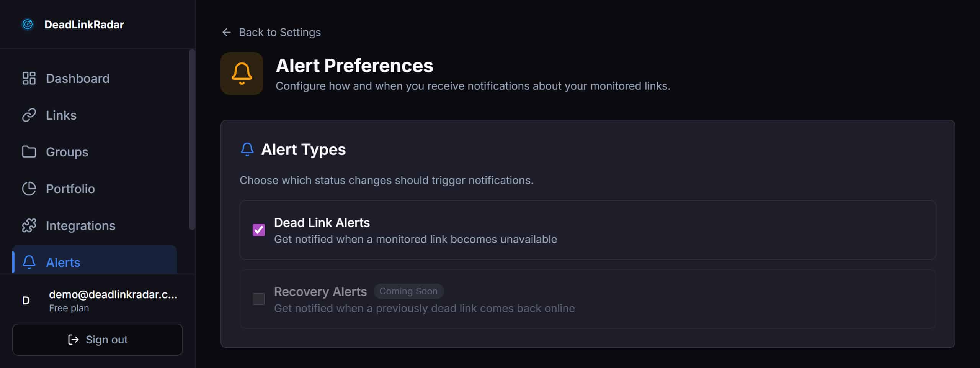
Task: Open the Dashboard menu item
Action: [77, 78]
